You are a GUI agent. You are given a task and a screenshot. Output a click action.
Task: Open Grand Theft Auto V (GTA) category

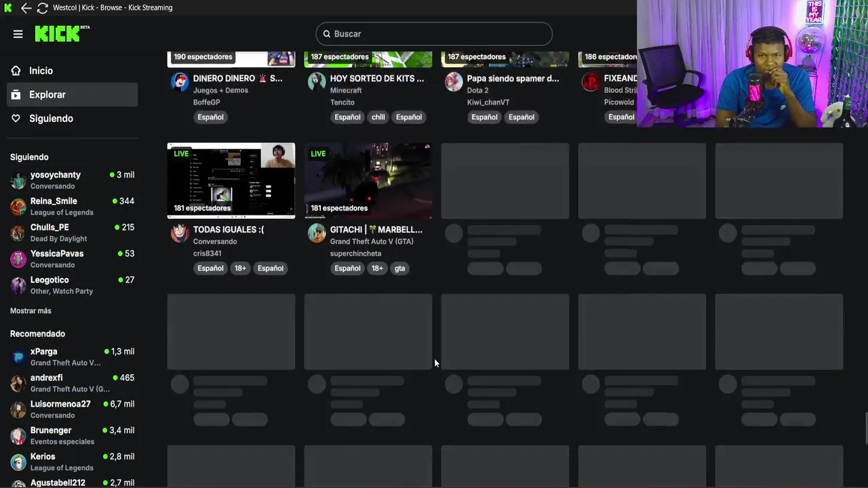tap(372, 241)
